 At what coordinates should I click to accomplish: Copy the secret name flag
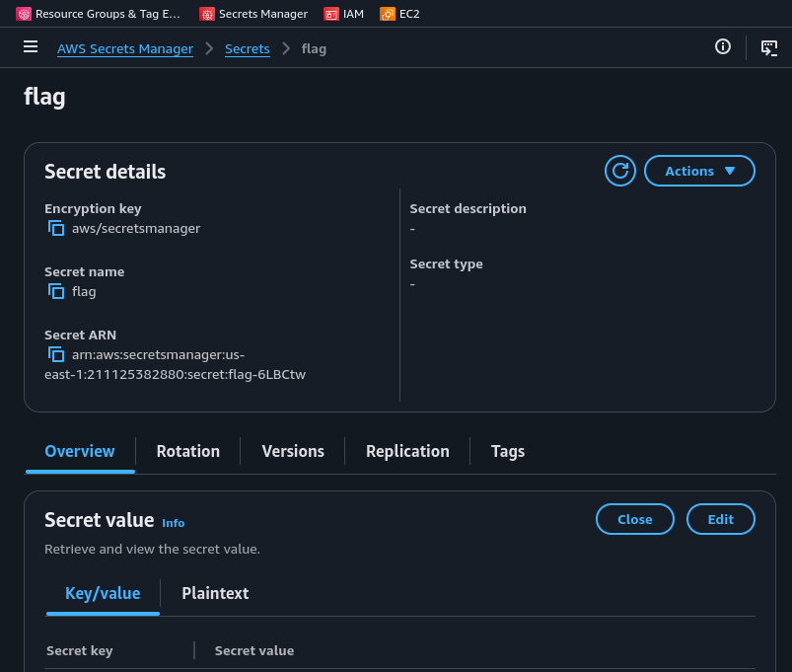tap(56, 291)
